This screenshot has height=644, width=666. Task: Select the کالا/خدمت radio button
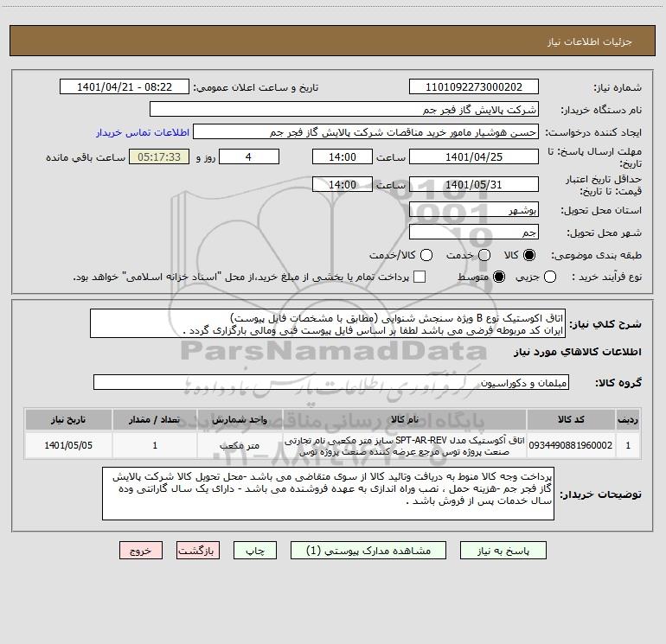click(x=426, y=255)
